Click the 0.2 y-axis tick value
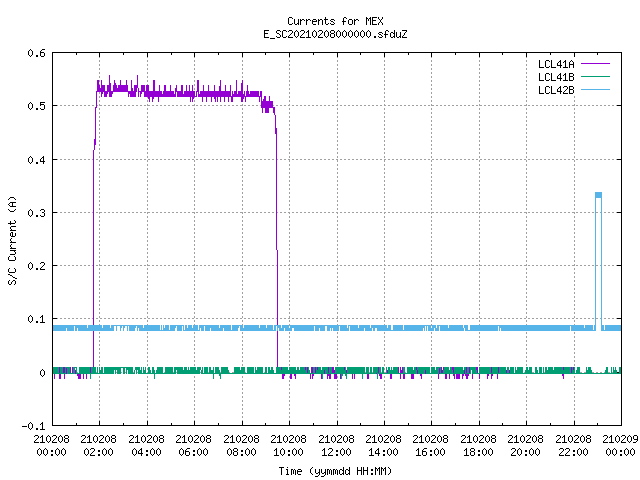This screenshot has width=640, height=480. 36,266
